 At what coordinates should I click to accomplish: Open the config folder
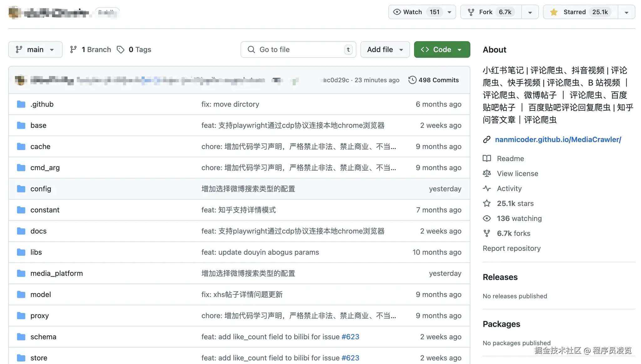pos(41,189)
